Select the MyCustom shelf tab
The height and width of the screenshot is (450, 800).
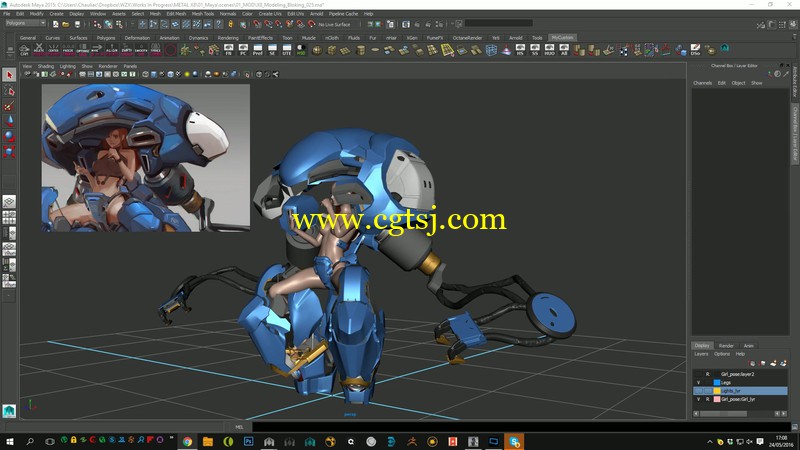point(562,38)
